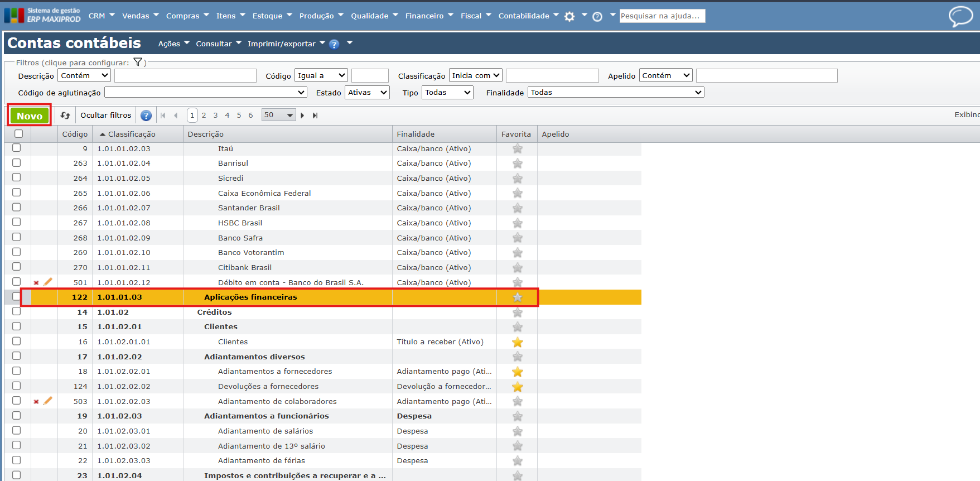Expand the Finalidade filter dropdown
The width and height of the screenshot is (980, 481).
(x=616, y=93)
